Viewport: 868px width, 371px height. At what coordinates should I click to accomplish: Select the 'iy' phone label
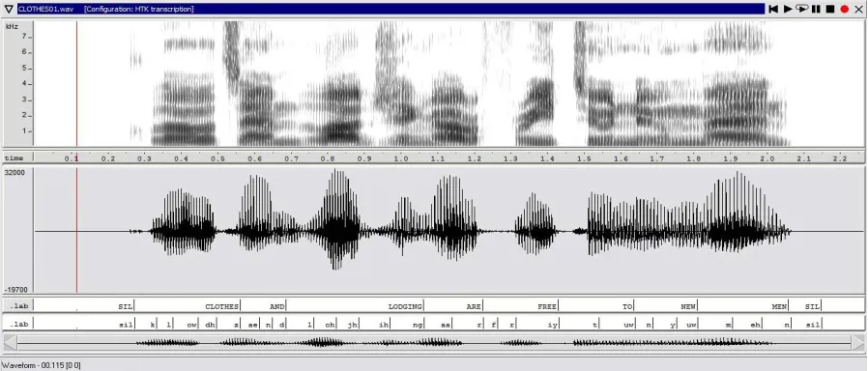[553, 326]
